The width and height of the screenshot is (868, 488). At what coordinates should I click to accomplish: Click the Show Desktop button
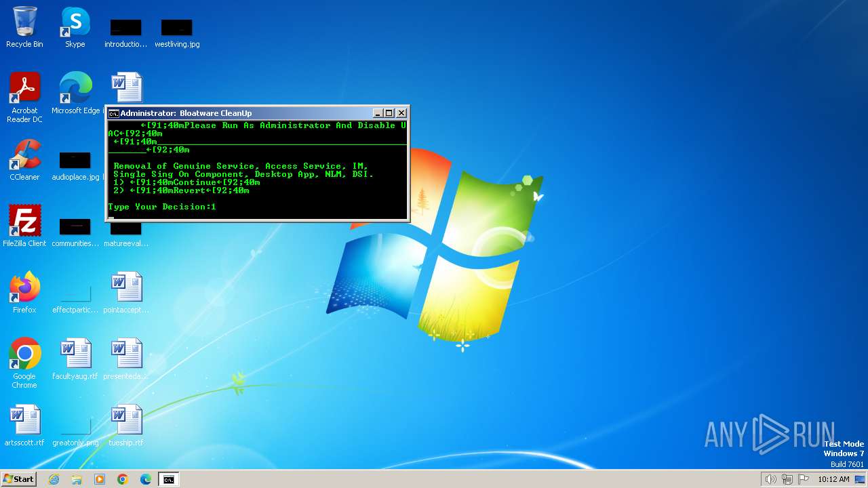point(861,479)
